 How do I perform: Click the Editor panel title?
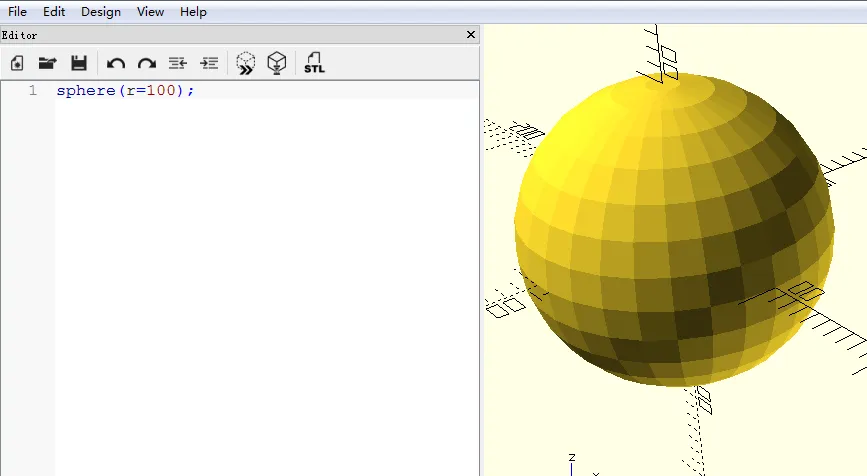[x=19, y=35]
